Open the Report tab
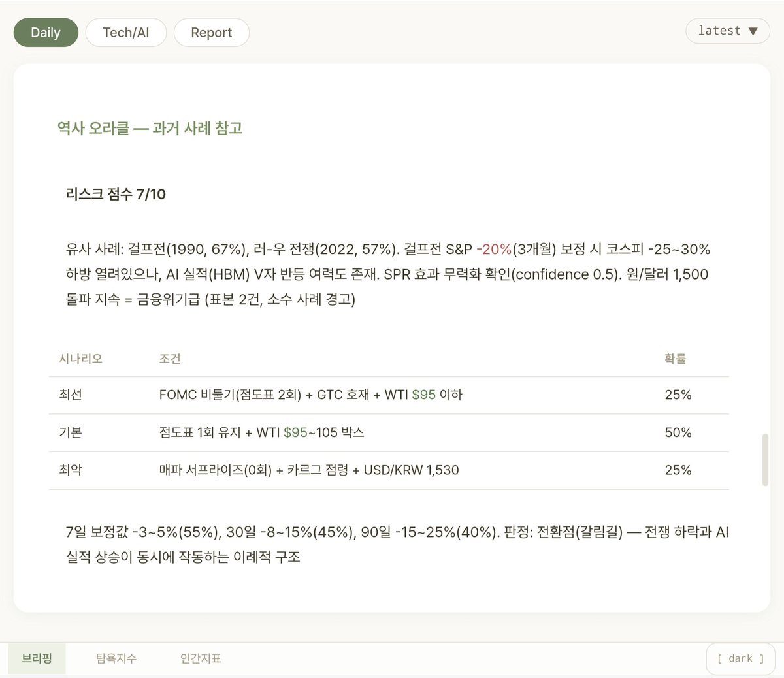This screenshot has width=784, height=678. 211,32
